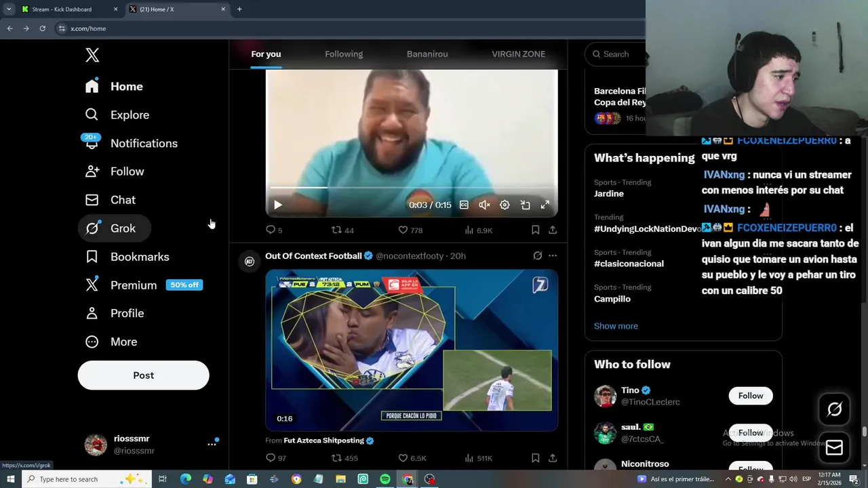Open account options next to riosssmr
Screen dimensions: 868x488
[x=212, y=444]
